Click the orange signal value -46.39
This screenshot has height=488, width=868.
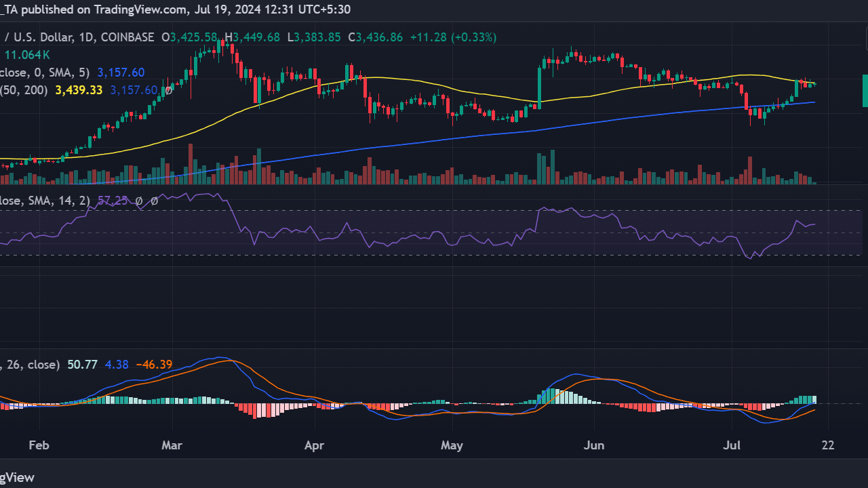tap(154, 365)
